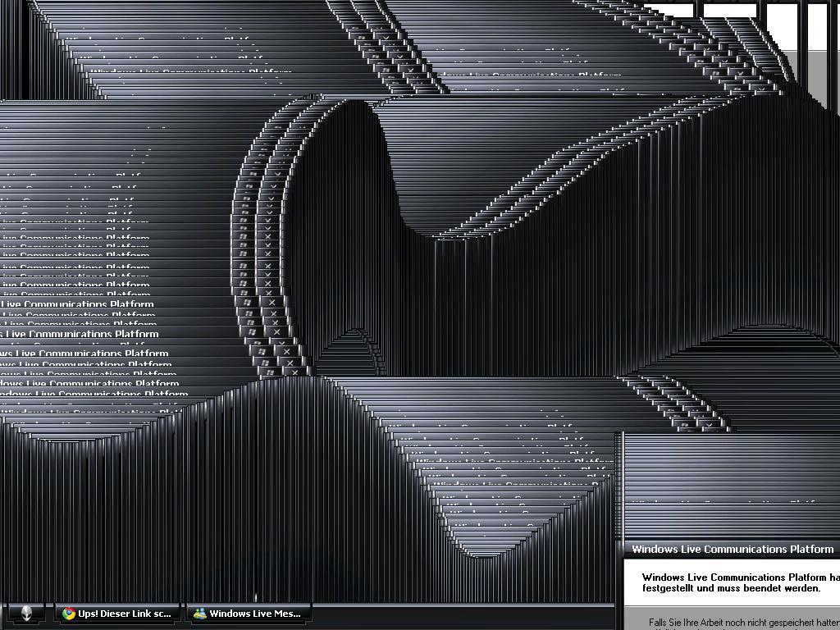Activate the 'Windows Live Mes...' taskbar button
This screenshot has height=630, width=840.
coord(254,614)
